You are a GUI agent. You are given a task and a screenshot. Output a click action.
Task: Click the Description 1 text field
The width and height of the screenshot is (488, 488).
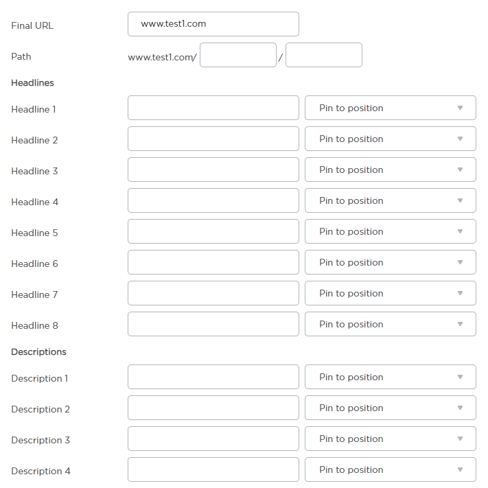213,377
